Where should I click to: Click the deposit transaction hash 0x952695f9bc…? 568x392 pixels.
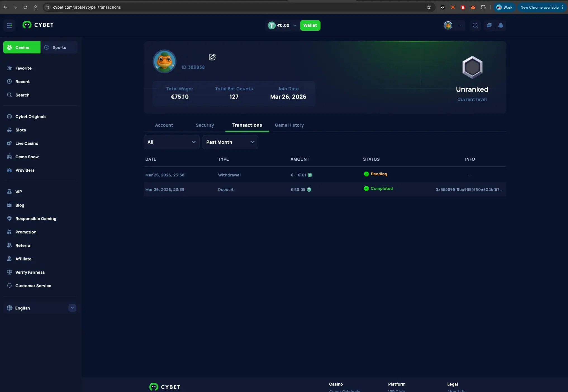click(x=469, y=189)
